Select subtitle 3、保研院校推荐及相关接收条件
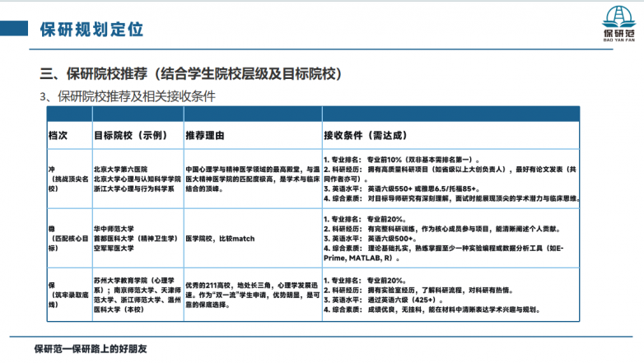 (128, 96)
